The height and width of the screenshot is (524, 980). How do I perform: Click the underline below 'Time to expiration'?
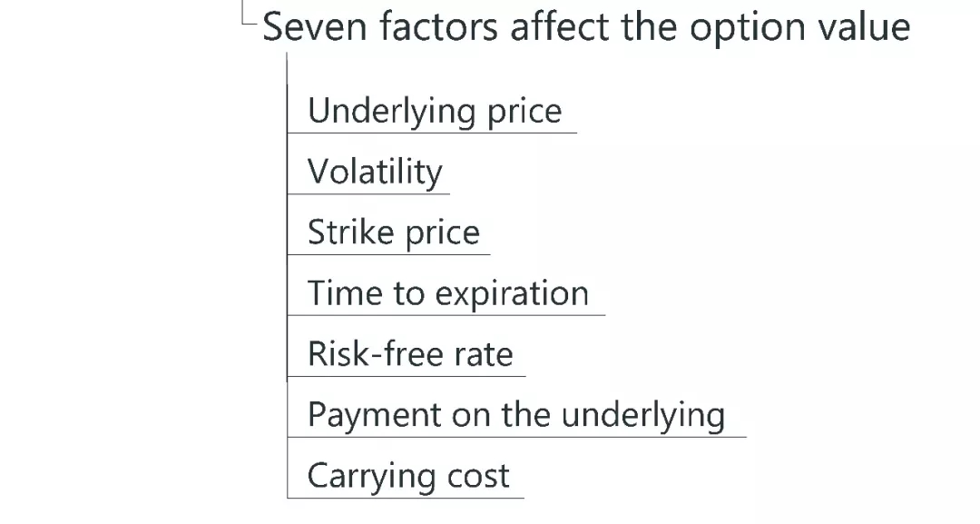(x=446, y=315)
